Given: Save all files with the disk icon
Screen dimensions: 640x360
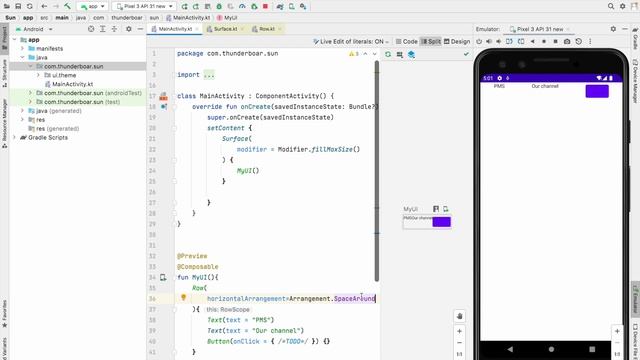Looking at the screenshot, I should click(x=18, y=7).
